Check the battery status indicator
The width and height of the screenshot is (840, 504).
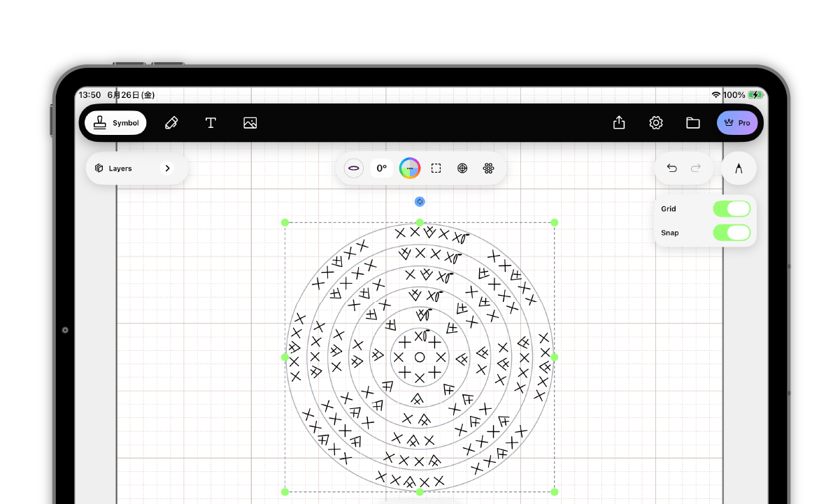pos(755,95)
